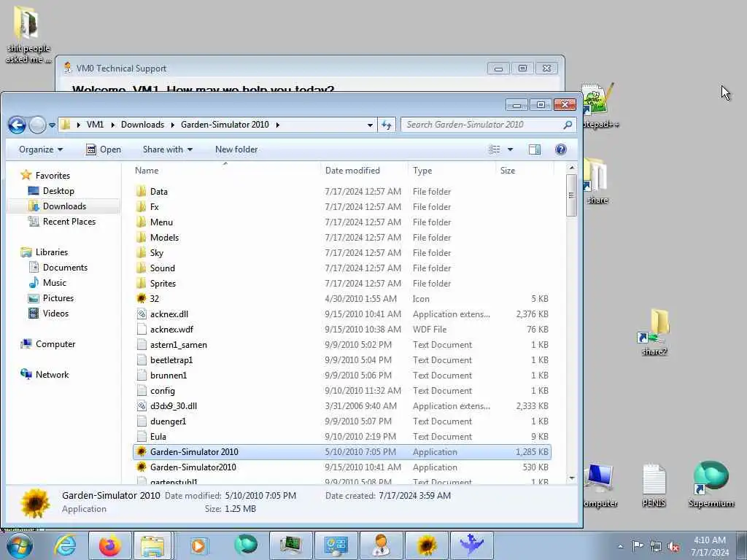Image resolution: width=747 pixels, height=560 pixels.
Task: Select Documents library in navigation pane
Action: click(58, 268)
